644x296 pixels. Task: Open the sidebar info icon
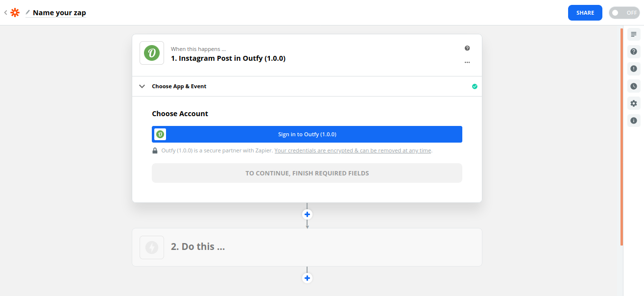[x=634, y=120]
